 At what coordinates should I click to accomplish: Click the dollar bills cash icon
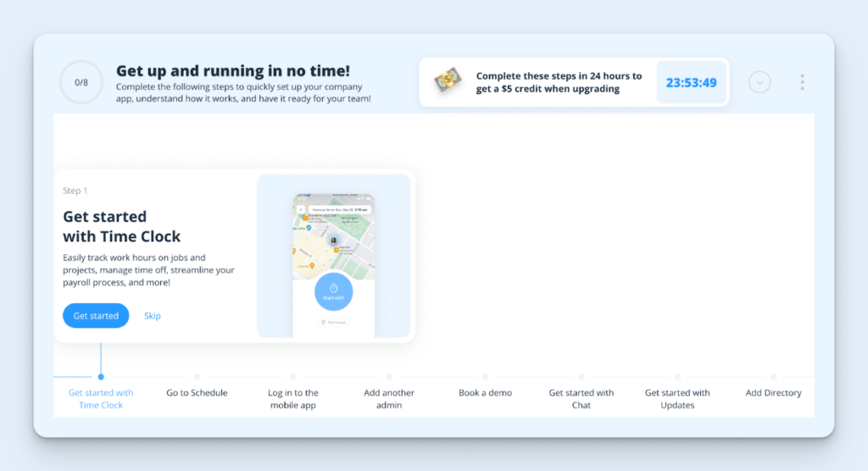click(x=448, y=81)
